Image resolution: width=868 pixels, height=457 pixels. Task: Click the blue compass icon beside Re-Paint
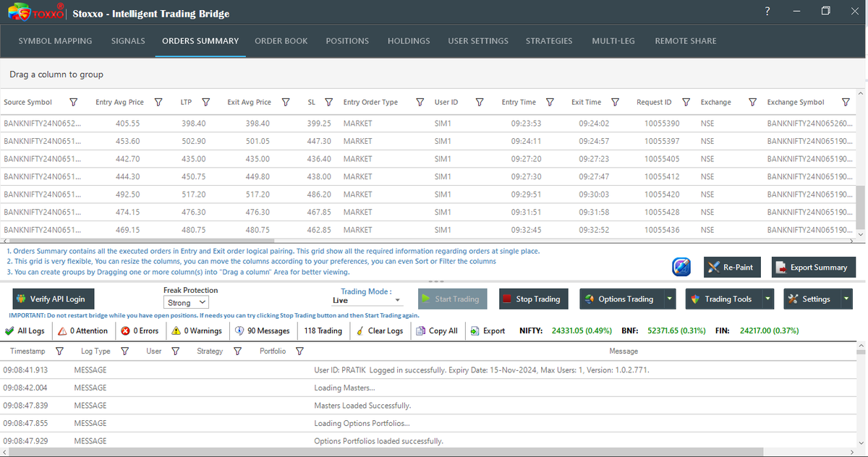(683, 267)
